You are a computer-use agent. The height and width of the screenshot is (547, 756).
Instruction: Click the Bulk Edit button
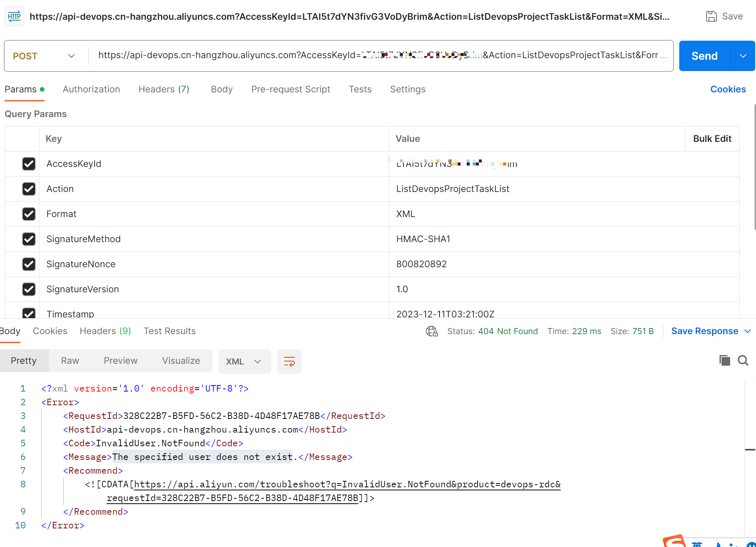[712, 139]
